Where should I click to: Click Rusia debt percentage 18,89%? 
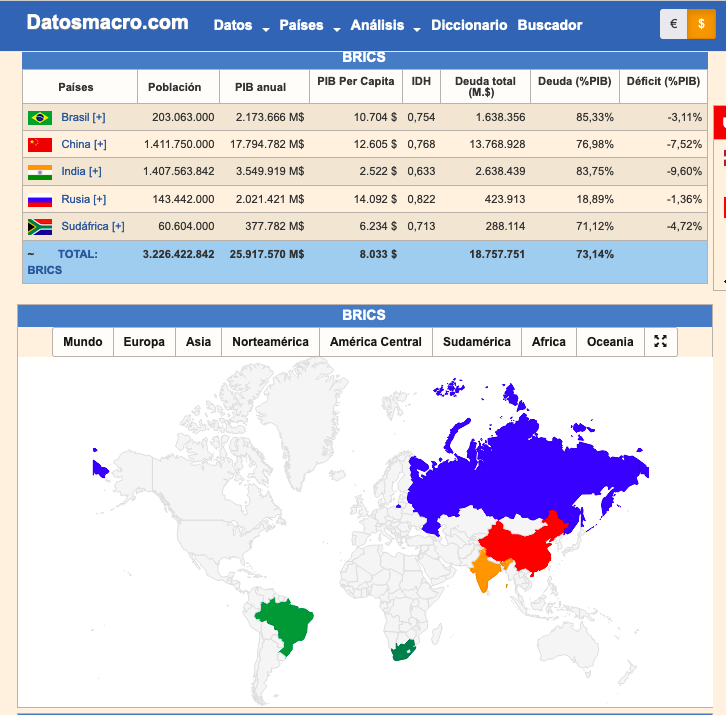point(595,199)
